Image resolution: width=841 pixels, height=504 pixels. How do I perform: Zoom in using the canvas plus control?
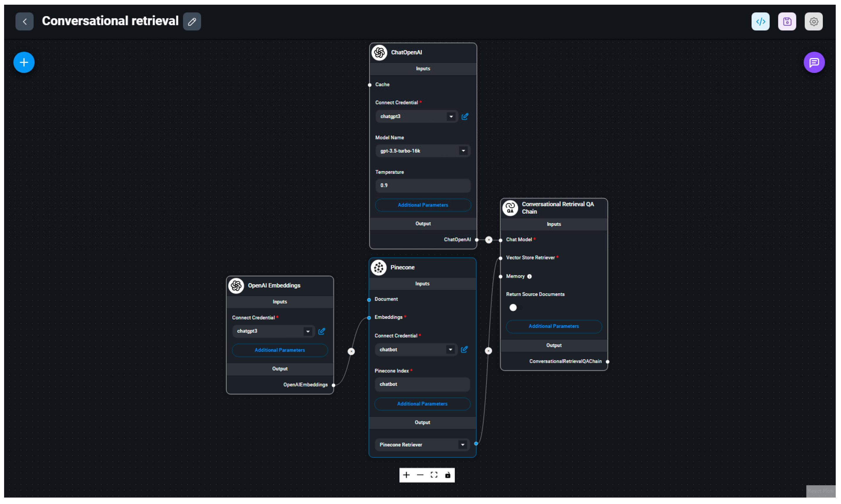coord(406,475)
